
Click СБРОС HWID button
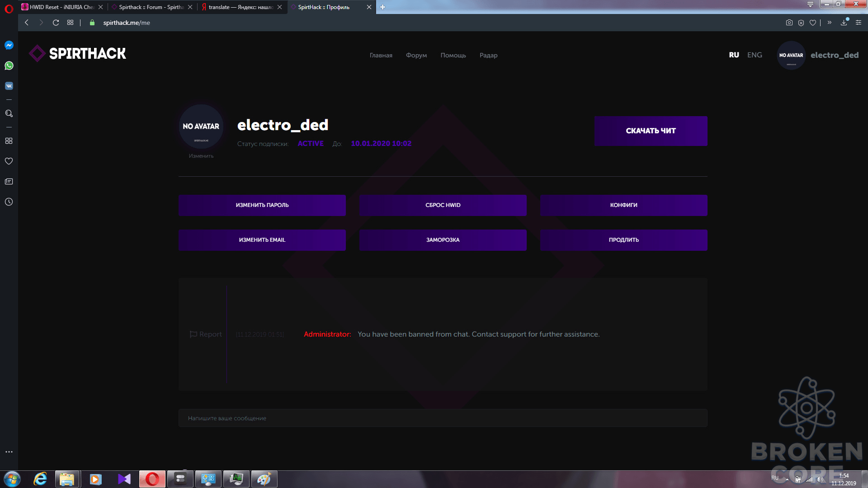click(443, 205)
